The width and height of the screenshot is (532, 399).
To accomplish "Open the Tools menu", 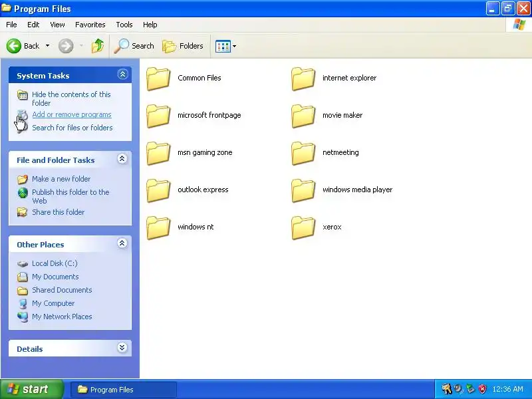I will tap(124, 25).
